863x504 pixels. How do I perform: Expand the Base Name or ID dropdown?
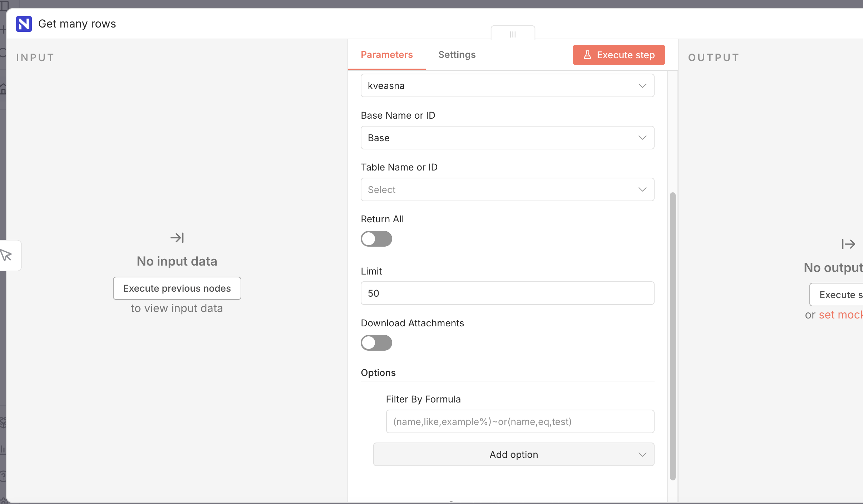coord(507,138)
